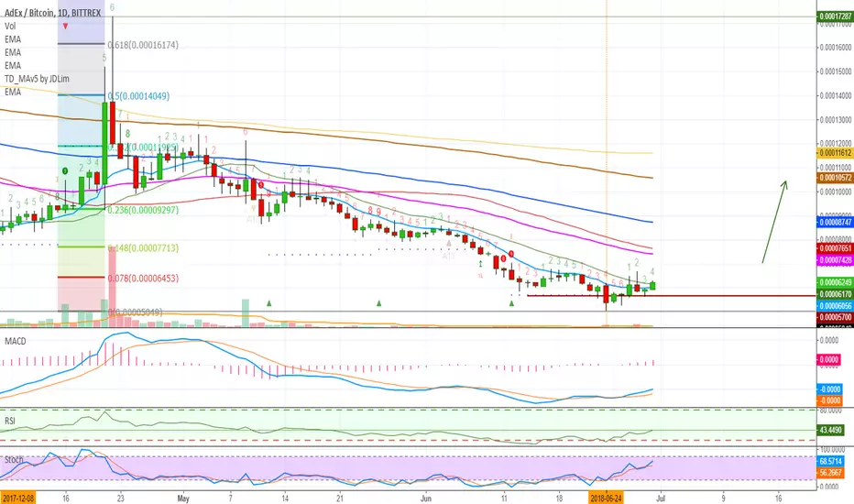Select the Stoch pane label
The image size is (854, 504).
point(14,460)
